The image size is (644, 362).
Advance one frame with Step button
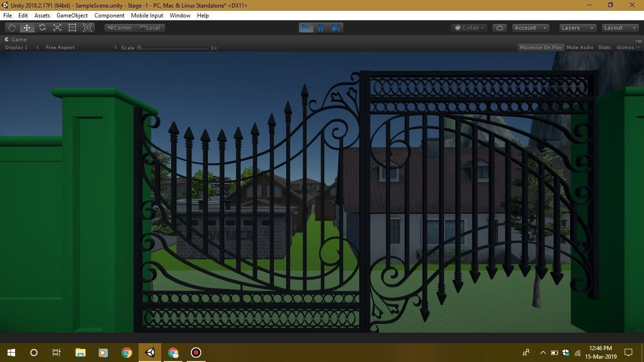pos(336,28)
